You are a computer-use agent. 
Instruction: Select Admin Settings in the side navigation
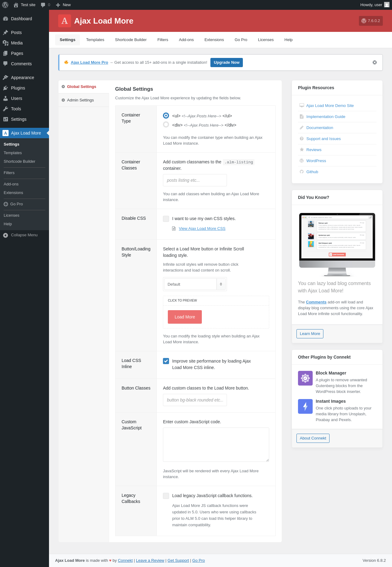tap(84, 100)
